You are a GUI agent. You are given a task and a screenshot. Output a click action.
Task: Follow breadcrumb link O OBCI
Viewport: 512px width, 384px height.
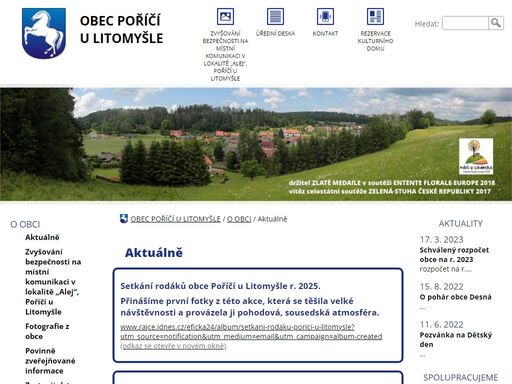click(x=239, y=219)
